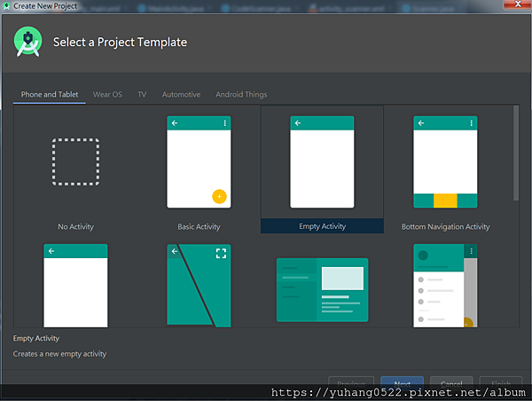Click the small Android Studio icon in title bar
Viewport: 532px width, 401px height.
pos(6,6)
